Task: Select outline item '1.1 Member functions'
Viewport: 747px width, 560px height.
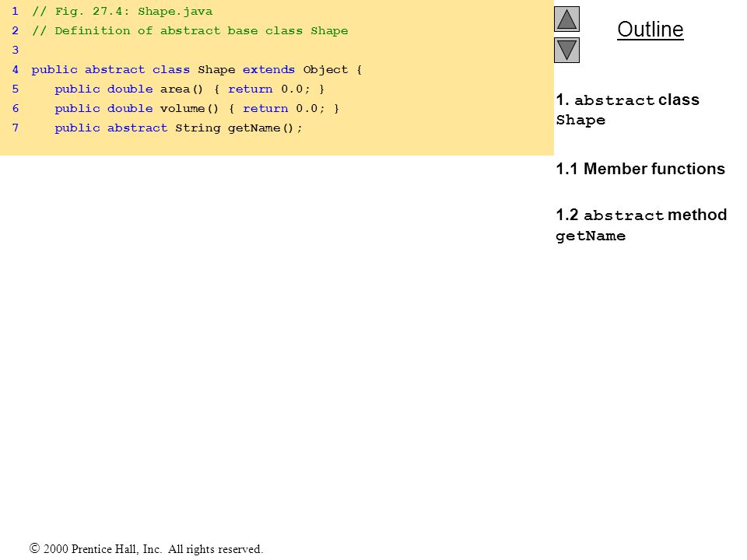Action: pyautogui.click(x=640, y=169)
